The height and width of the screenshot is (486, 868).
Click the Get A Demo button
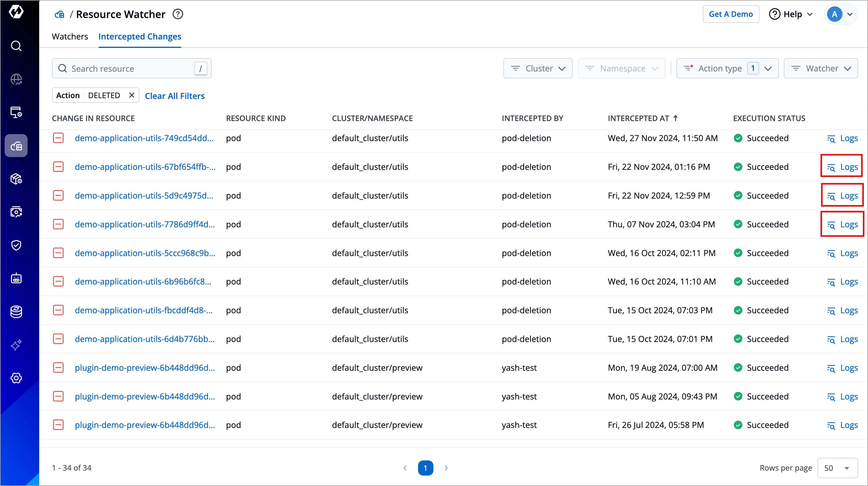730,14
